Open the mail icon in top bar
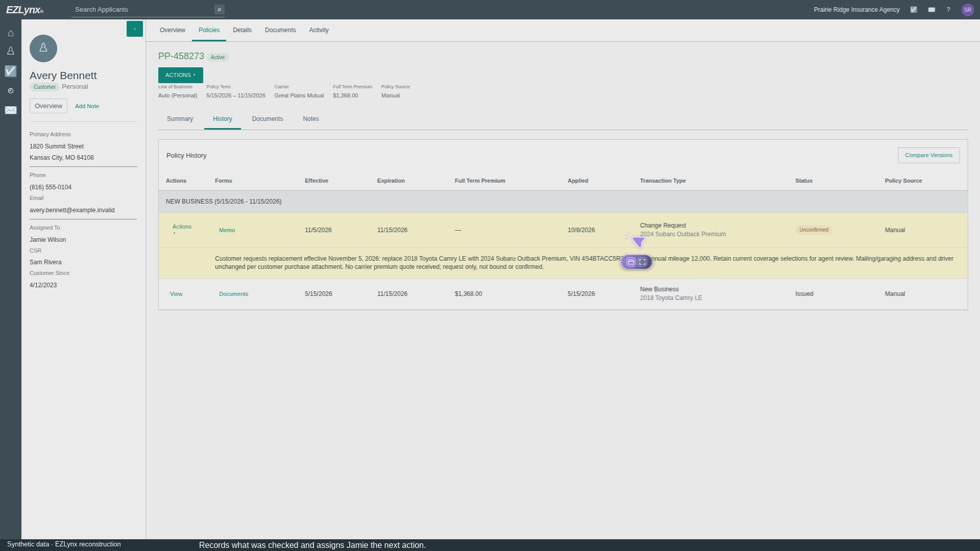The height and width of the screenshot is (551, 980). tap(932, 10)
